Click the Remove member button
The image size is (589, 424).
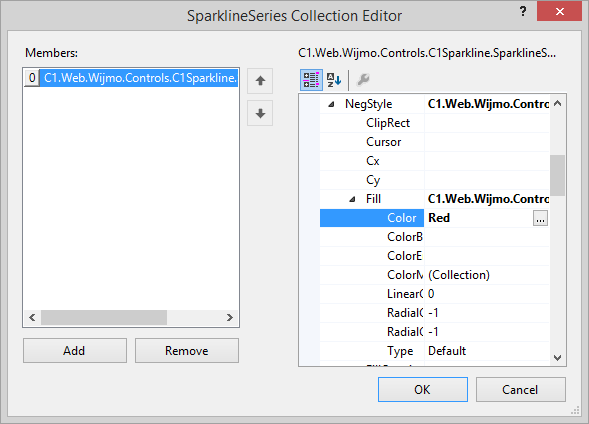click(x=187, y=350)
